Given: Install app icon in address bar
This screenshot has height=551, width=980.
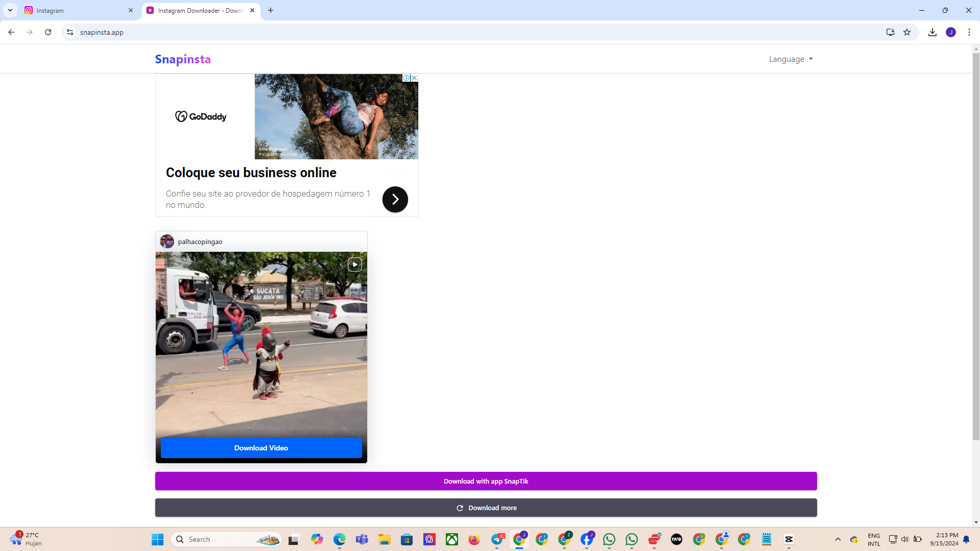Looking at the screenshot, I should [x=891, y=32].
